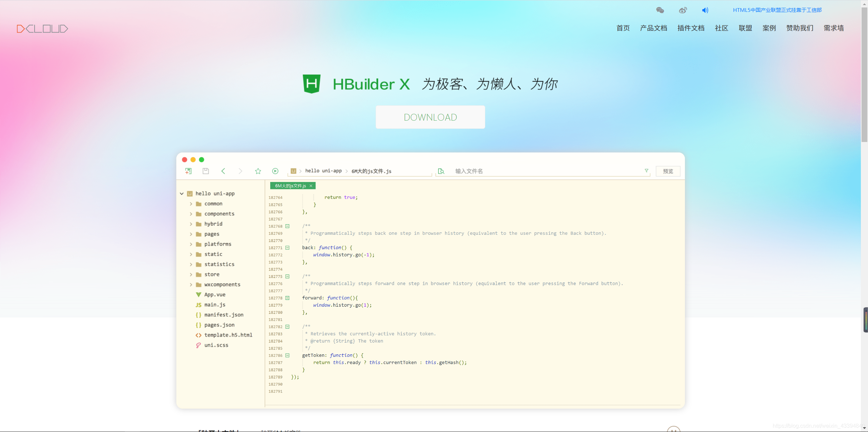Open the HTML5中国产业联盟 announcement link
This screenshot has width=868, height=432.
[x=777, y=10]
